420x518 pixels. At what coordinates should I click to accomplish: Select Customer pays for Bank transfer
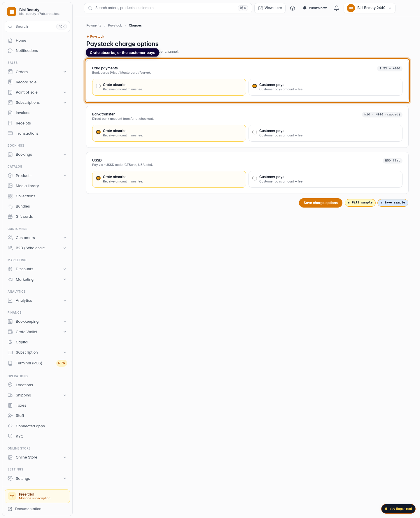(325, 133)
